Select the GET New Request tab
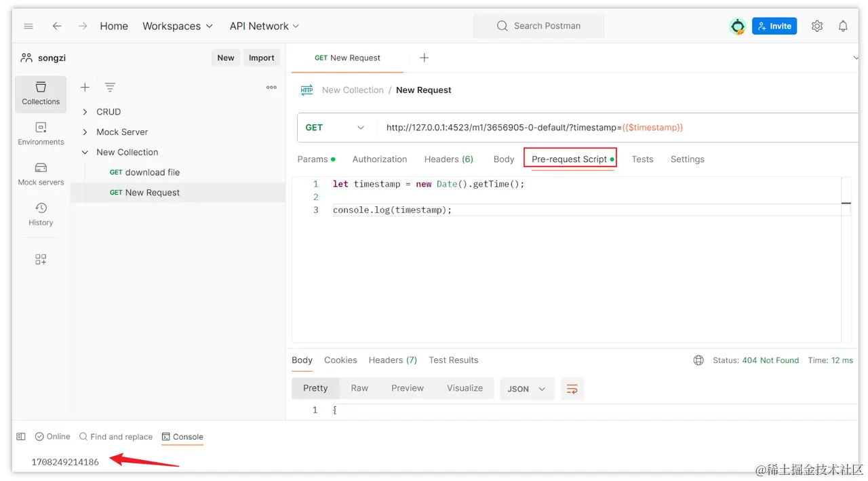 click(347, 58)
